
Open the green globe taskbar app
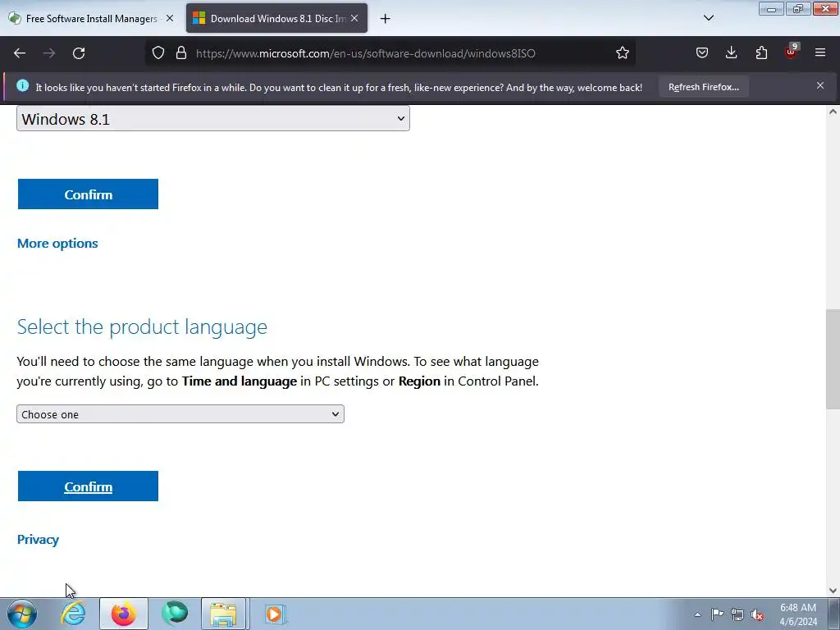pos(175,614)
